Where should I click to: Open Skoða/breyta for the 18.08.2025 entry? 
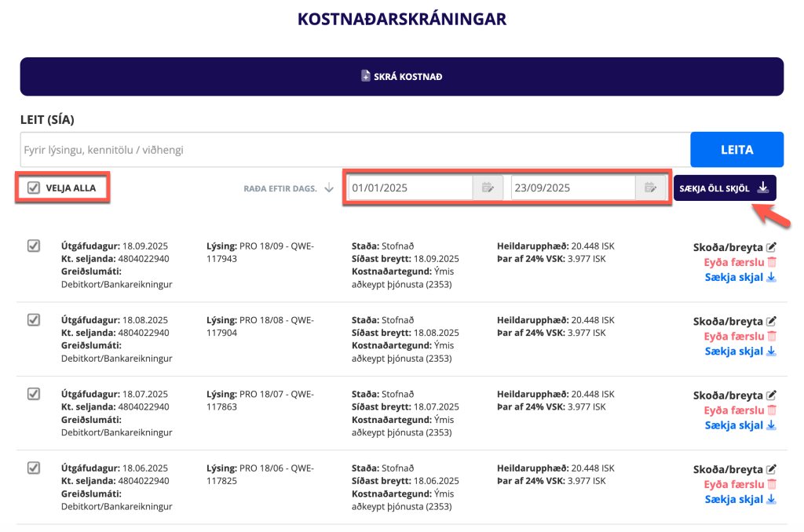tap(728, 321)
